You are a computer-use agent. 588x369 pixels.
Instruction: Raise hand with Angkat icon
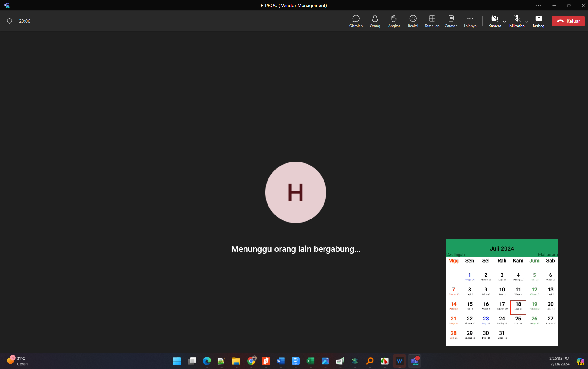click(x=394, y=21)
